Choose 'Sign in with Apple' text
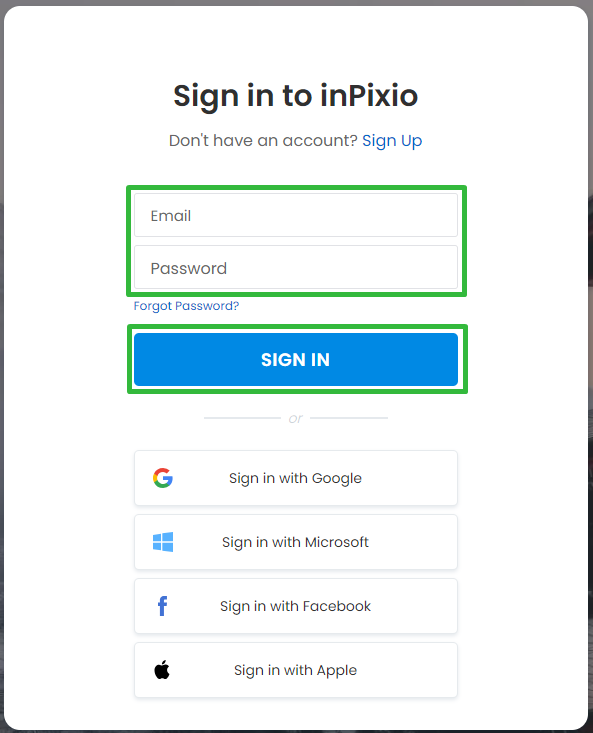Image resolution: width=593 pixels, height=733 pixels. pyautogui.click(x=295, y=670)
